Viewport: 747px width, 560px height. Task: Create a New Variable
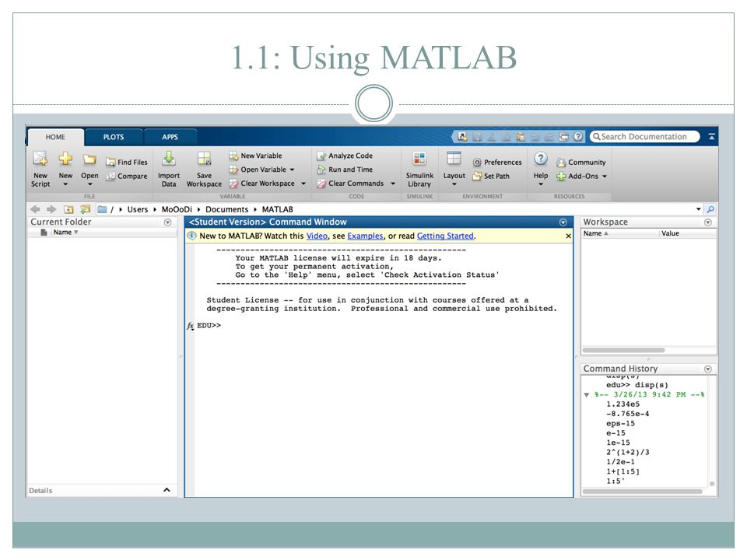pos(255,156)
